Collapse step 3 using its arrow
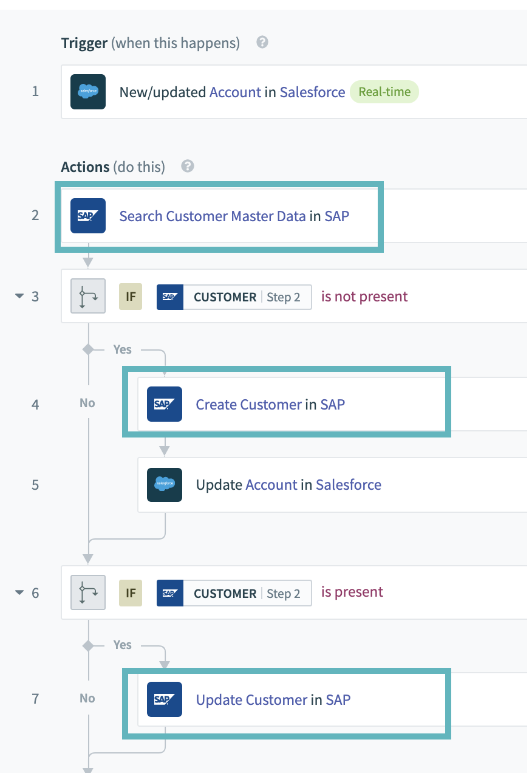Image resolution: width=532 pixels, height=779 pixels. (19, 296)
